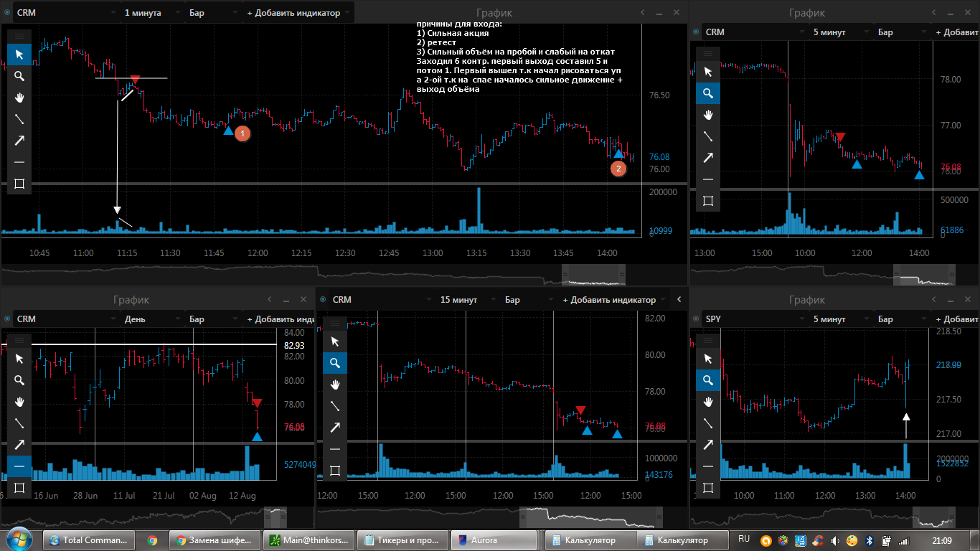Open the Aurora taskbar item
This screenshot has height=551, width=980.
click(x=494, y=540)
